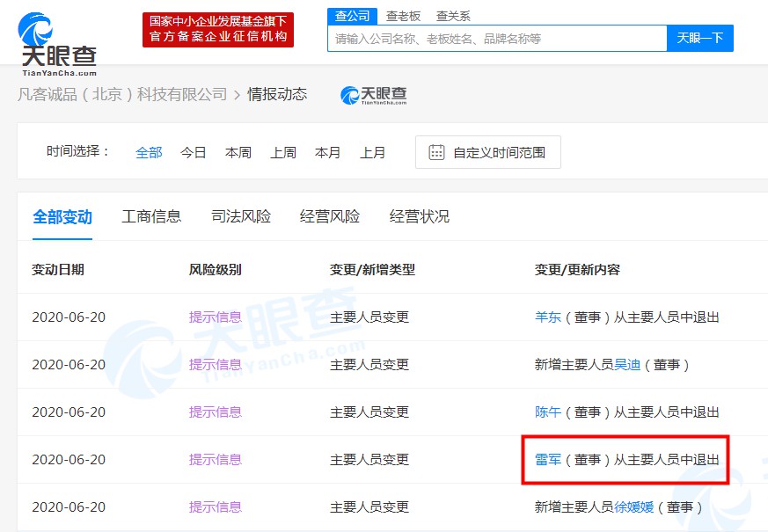Click the 变更/新增类型 column header

[372, 270]
